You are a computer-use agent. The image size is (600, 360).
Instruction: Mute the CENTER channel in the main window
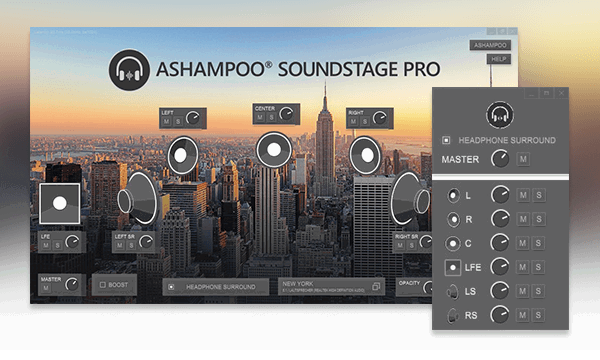click(x=260, y=117)
